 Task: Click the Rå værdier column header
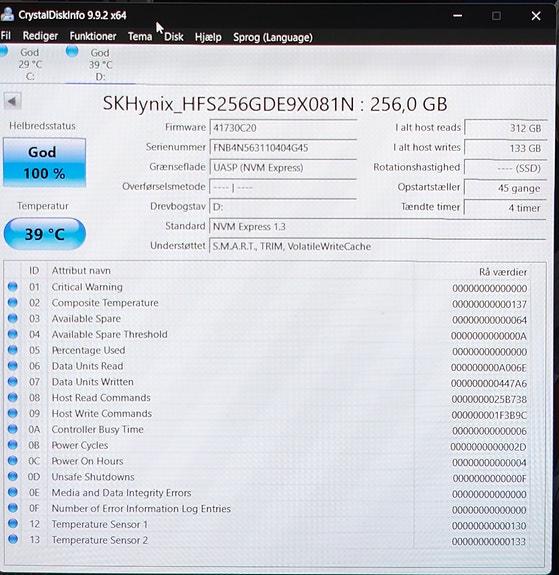[503, 272]
